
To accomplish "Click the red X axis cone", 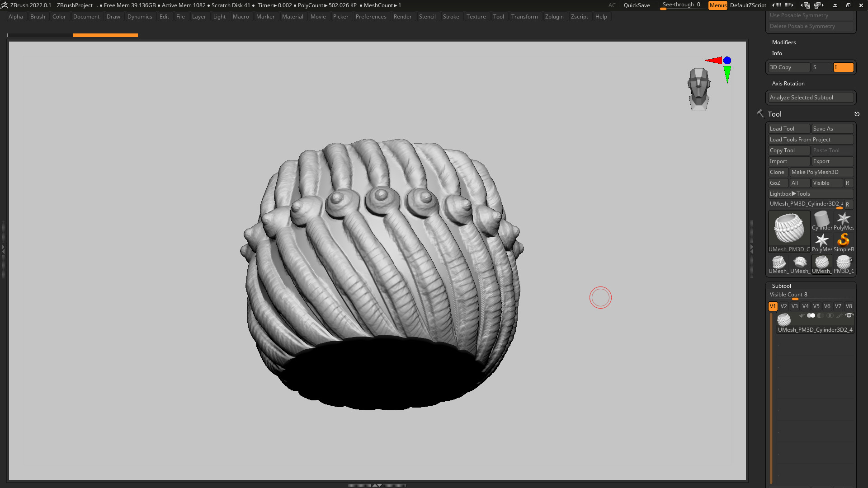I will pyautogui.click(x=714, y=61).
